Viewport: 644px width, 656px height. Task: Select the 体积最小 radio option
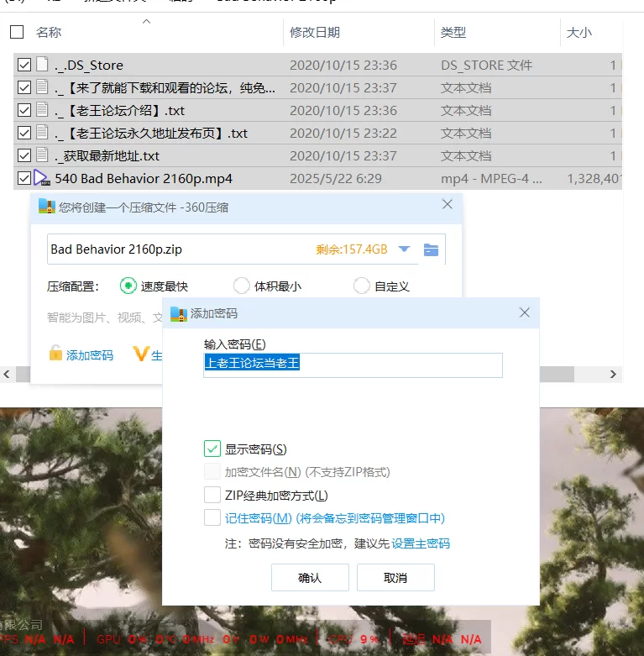(241, 286)
